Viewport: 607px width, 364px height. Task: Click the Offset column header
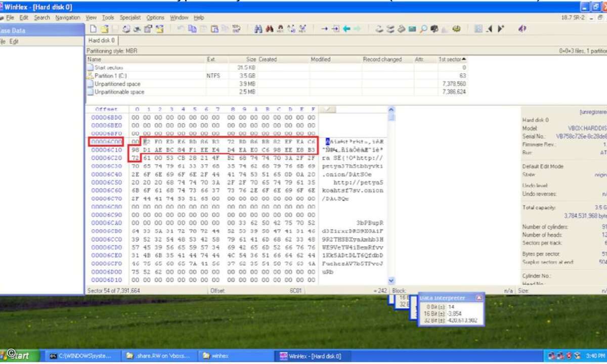106,109
